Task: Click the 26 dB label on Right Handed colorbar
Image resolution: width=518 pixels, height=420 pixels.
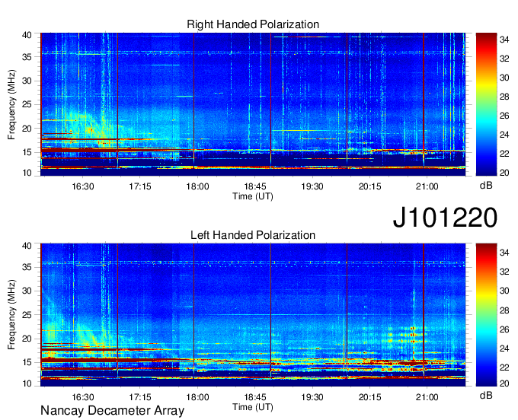Action: (504, 116)
